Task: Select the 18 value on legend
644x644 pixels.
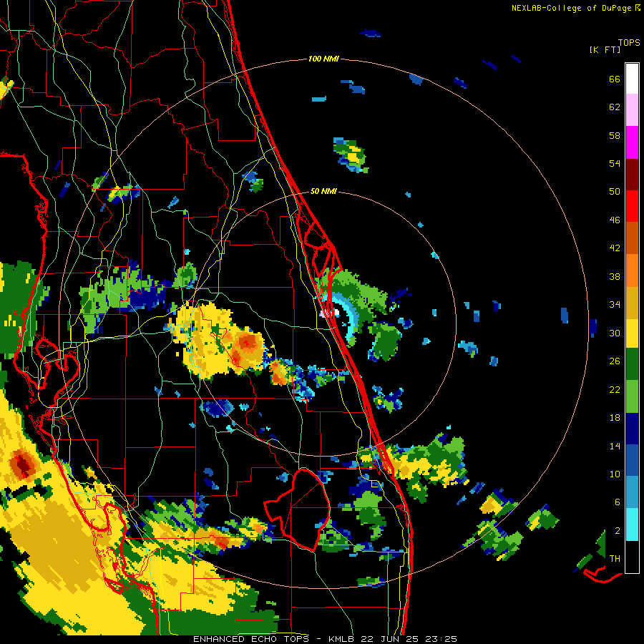Action: (x=615, y=418)
